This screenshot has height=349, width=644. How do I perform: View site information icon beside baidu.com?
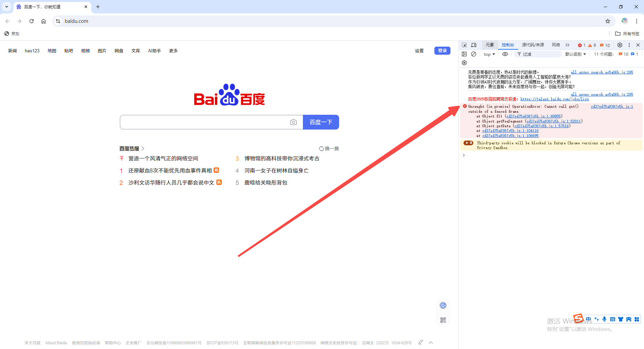point(58,21)
